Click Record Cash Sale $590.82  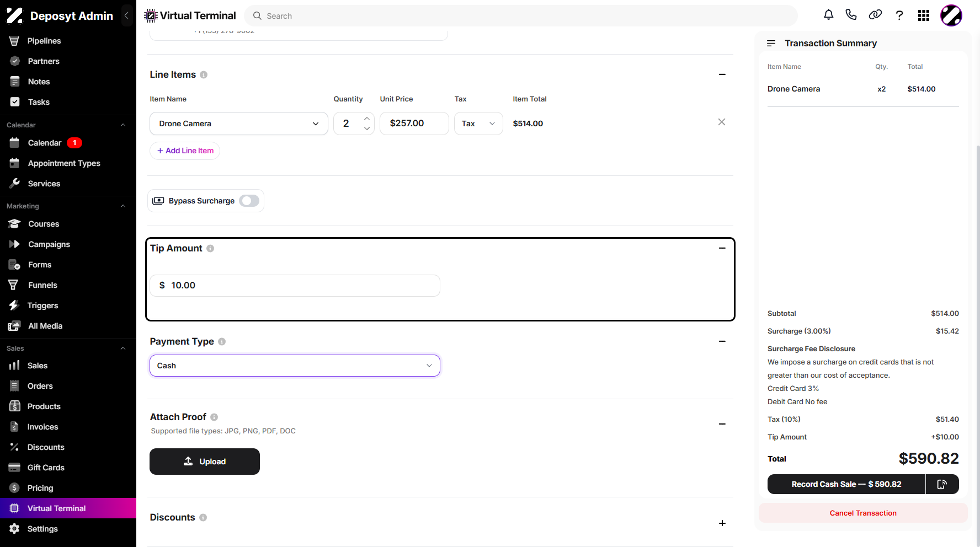tap(846, 484)
